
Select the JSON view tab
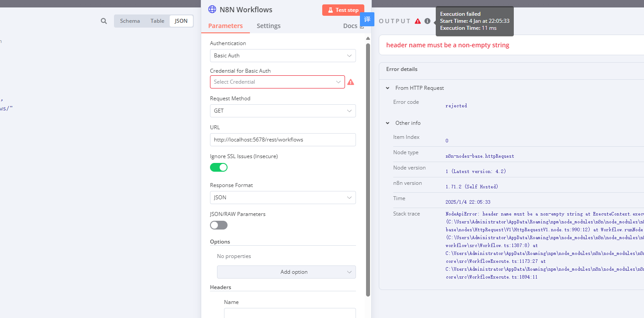181,21
